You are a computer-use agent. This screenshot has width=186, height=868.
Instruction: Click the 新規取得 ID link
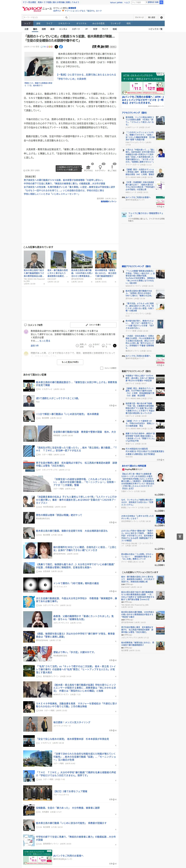[72, 8]
